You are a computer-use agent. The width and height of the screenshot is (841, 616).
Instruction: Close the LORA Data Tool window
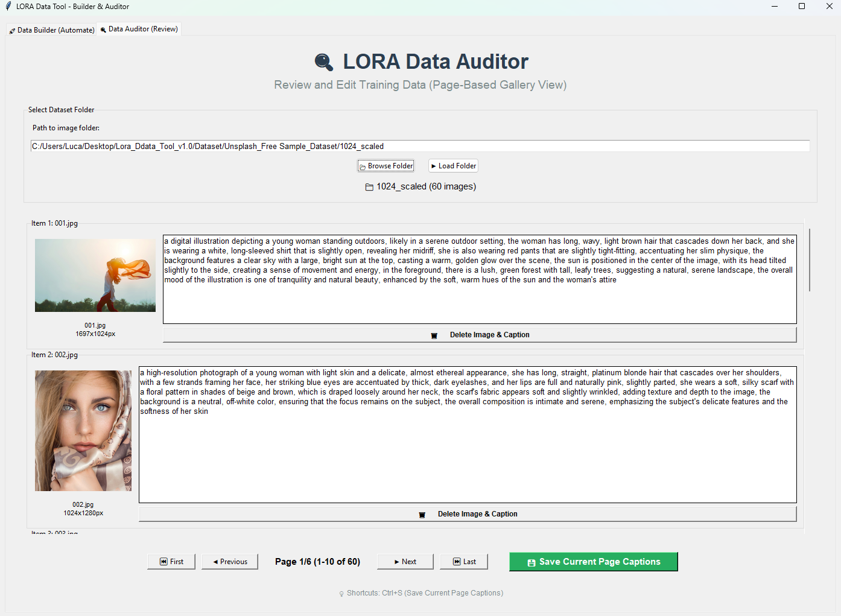pyautogui.click(x=829, y=7)
